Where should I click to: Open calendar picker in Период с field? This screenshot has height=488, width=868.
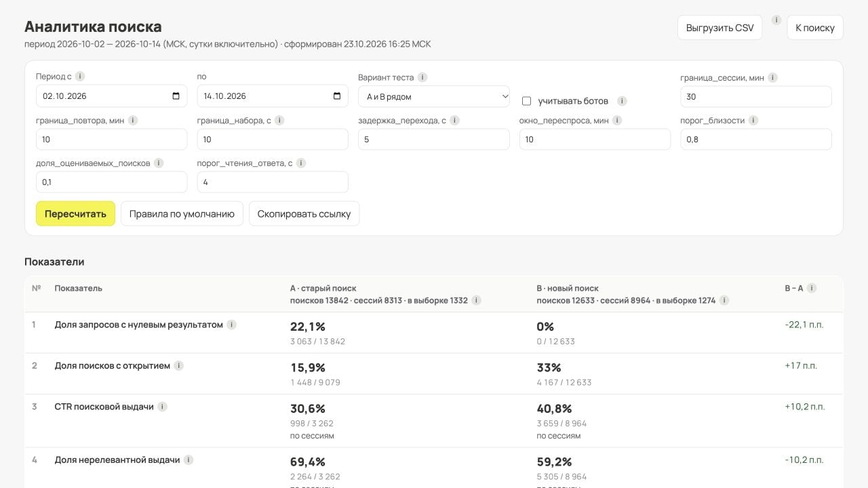coord(176,96)
